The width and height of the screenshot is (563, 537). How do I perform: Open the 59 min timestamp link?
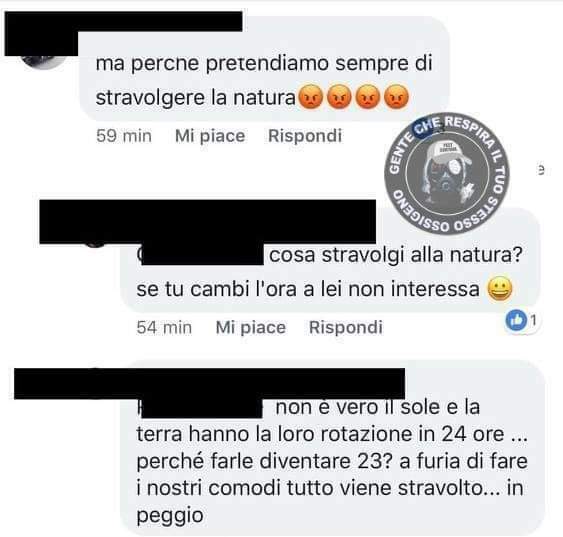[x=124, y=136]
